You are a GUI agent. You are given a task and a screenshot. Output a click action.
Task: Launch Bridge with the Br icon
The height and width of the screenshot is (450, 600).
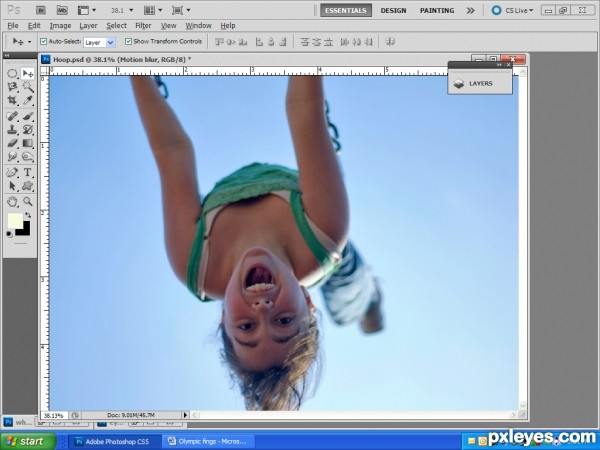pos(41,10)
